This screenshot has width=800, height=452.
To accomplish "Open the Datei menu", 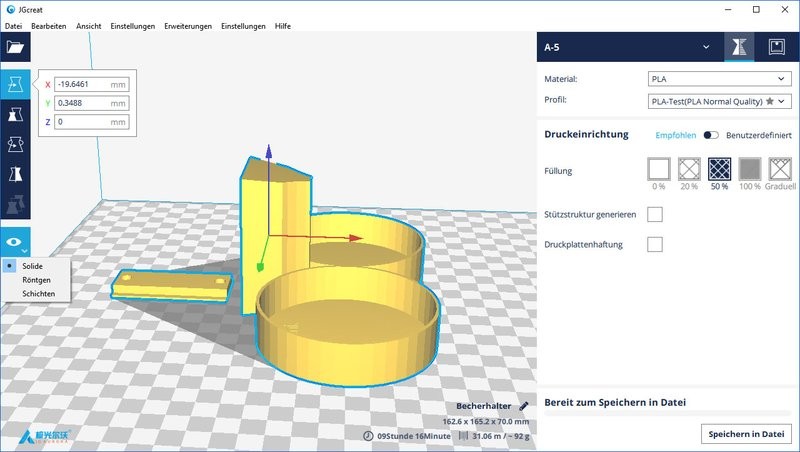I will point(13,24).
